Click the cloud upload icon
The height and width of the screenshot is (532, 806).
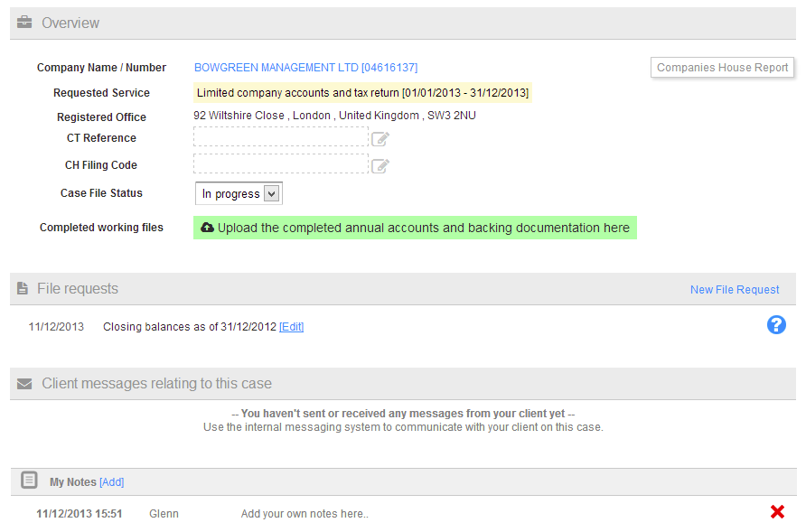pyautogui.click(x=207, y=228)
